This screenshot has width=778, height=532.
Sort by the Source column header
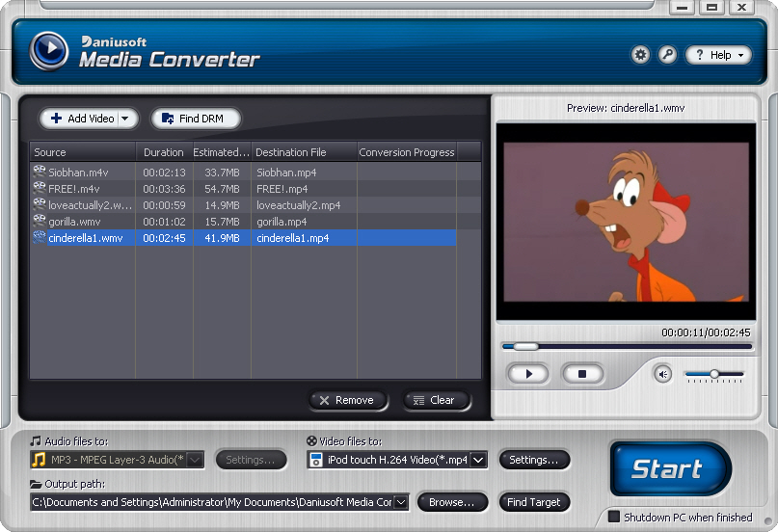point(83,152)
